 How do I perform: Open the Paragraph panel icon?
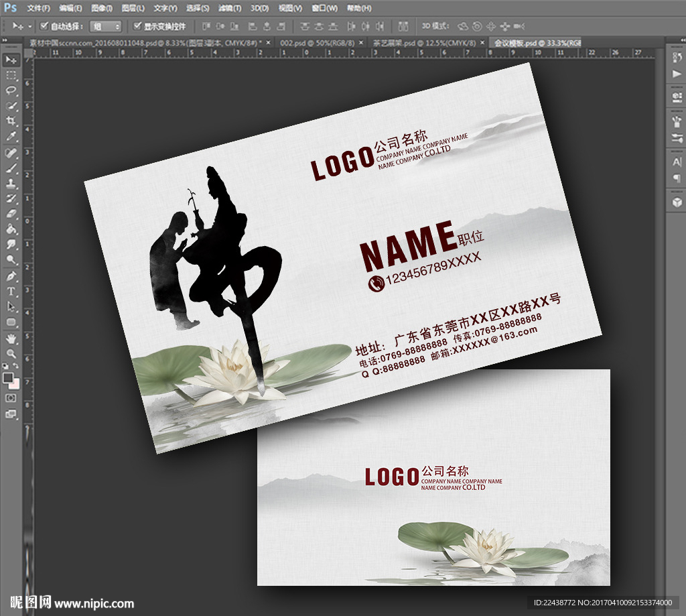(x=677, y=178)
